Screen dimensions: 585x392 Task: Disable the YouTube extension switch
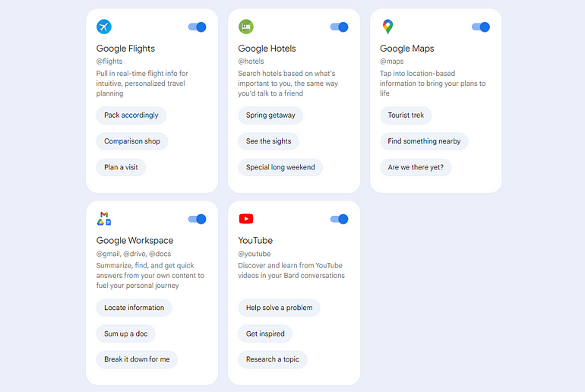[339, 219]
